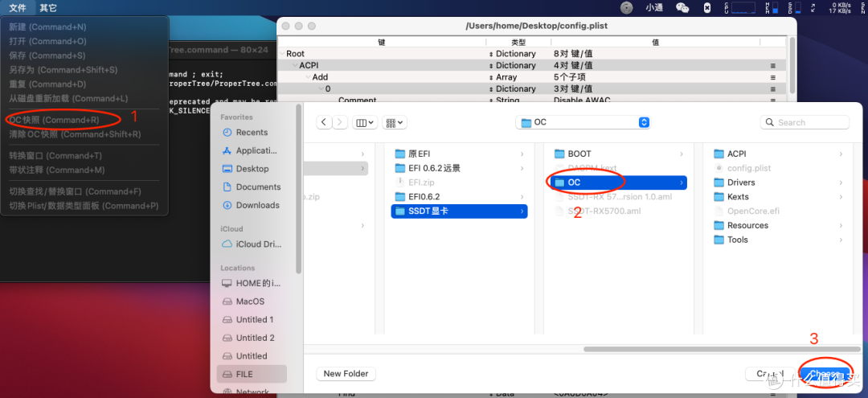Go back with the left arrow button

325,122
